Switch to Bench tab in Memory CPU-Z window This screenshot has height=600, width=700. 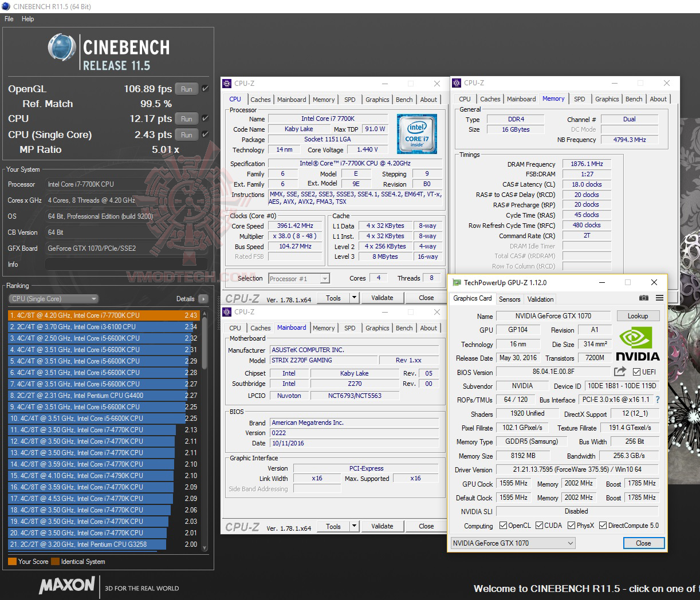click(634, 99)
